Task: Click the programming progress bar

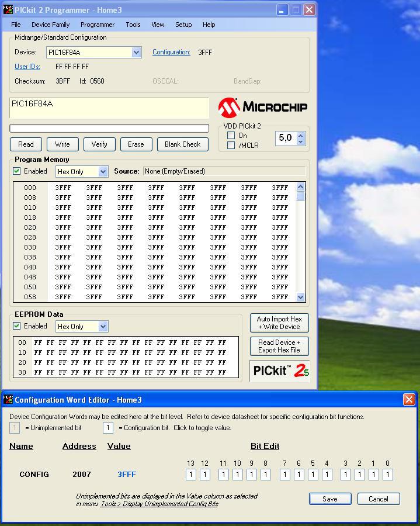Action: click(109, 128)
